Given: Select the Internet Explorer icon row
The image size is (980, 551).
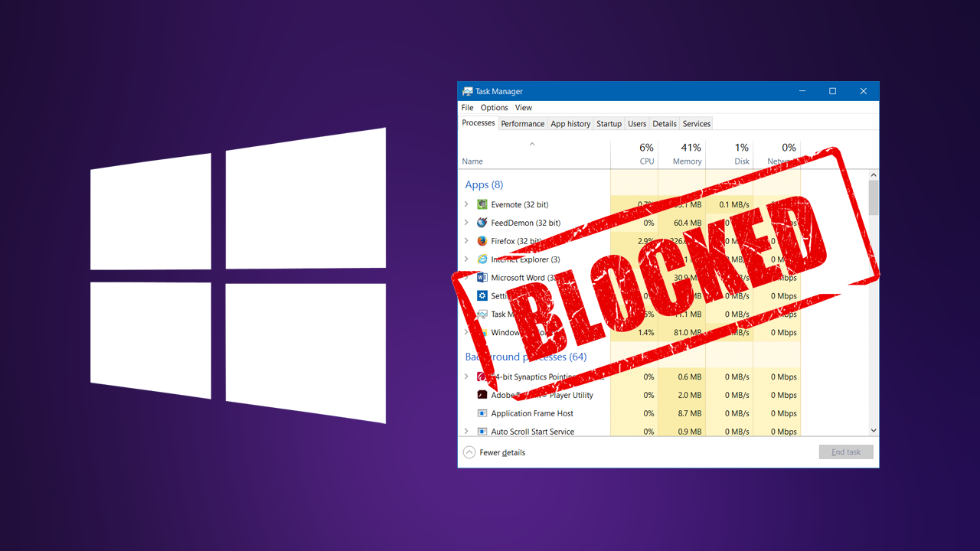Looking at the screenshot, I should (x=482, y=259).
